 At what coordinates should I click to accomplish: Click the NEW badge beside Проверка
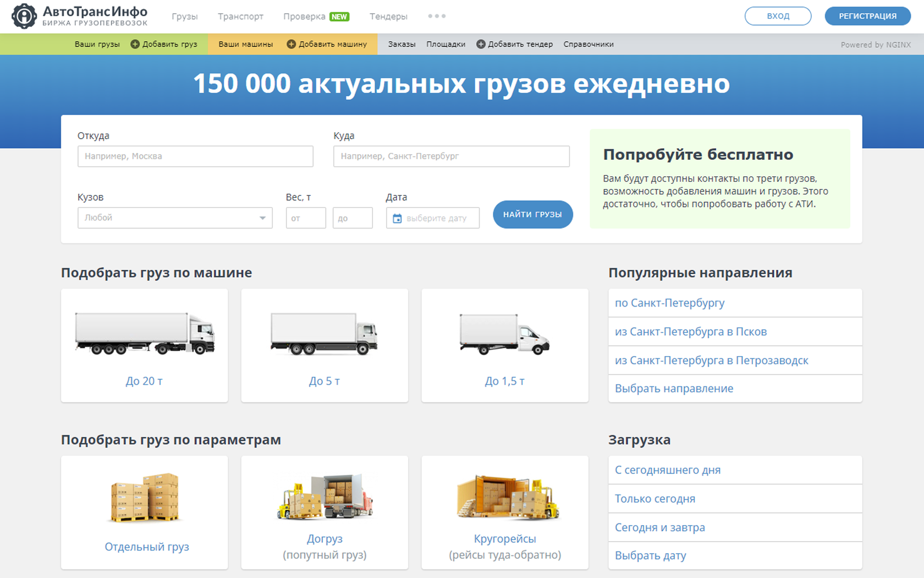[339, 17]
